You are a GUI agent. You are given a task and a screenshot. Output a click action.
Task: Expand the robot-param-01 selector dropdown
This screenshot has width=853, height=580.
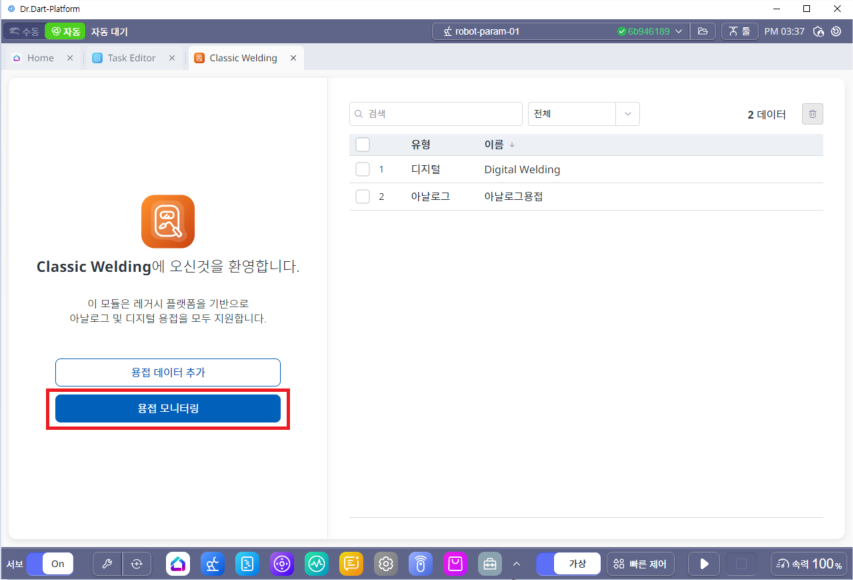(x=680, y=31)
